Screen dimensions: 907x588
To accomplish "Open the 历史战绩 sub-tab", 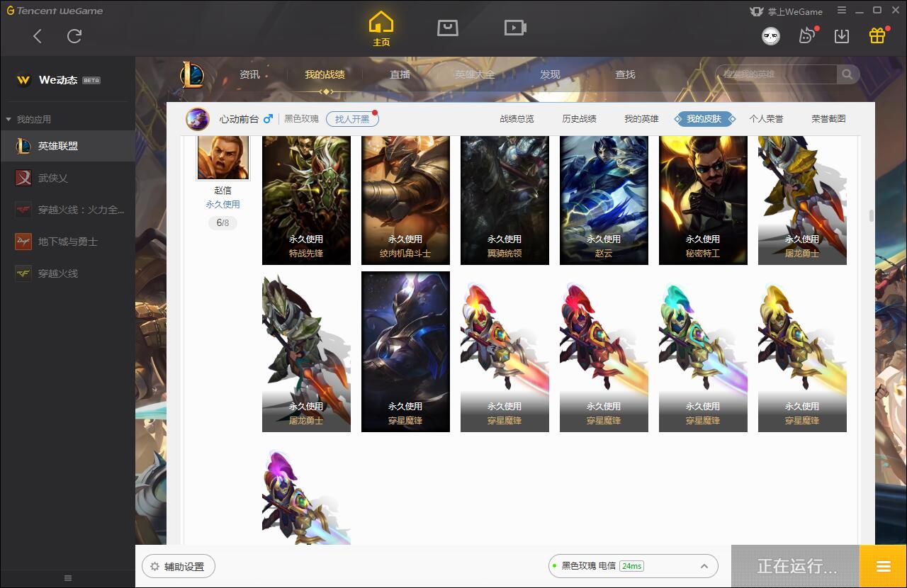I will click(579, 119).
